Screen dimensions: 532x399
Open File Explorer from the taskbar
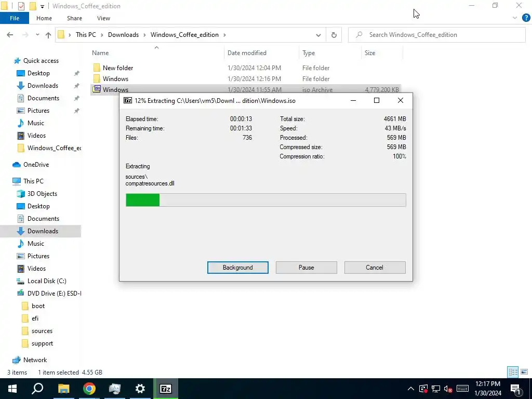coord(63,389)
